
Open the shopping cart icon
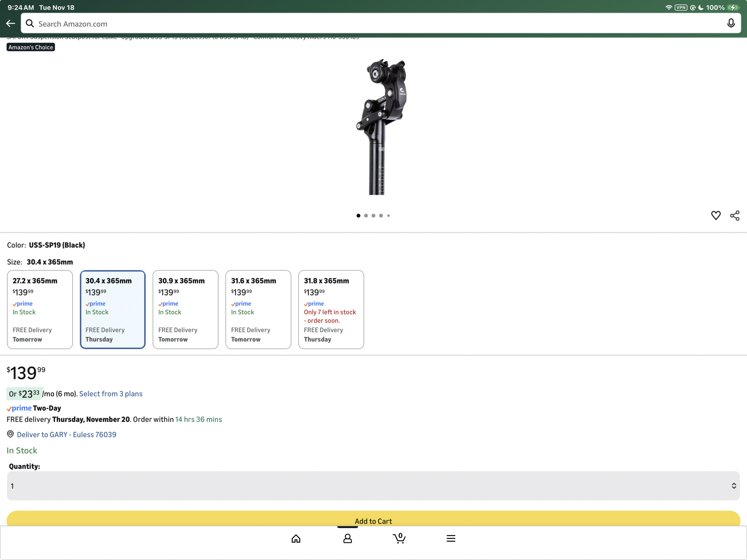399,538
